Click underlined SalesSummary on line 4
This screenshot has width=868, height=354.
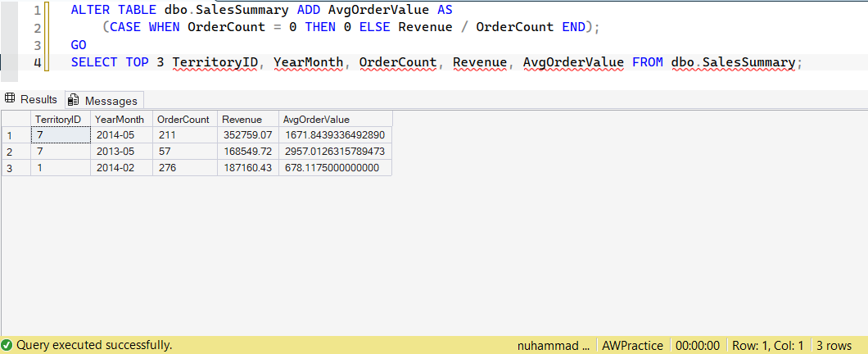coord(749,62)
